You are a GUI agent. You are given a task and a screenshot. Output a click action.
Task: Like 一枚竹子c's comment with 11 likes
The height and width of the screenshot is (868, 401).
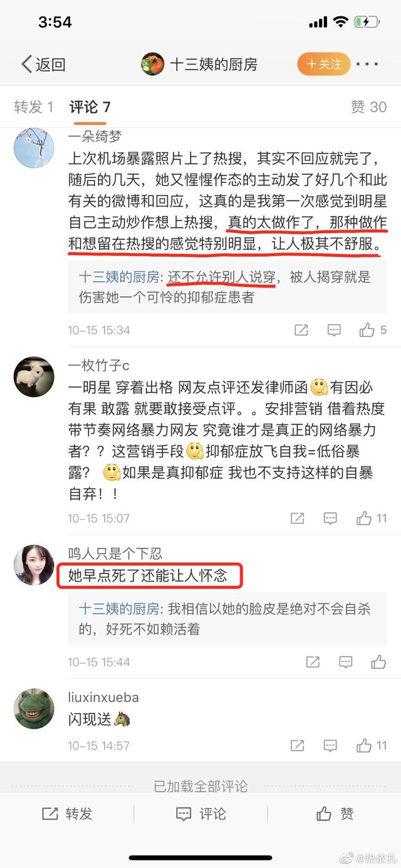(x=372, y=518)
